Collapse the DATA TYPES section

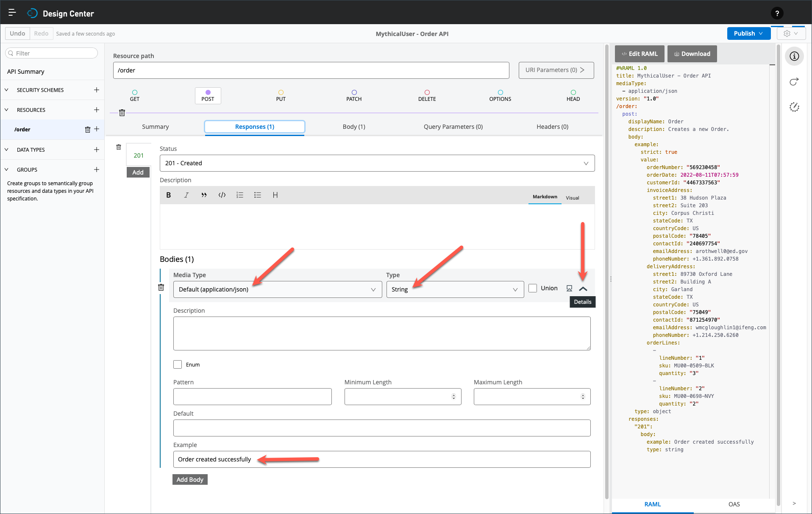pyautogui.click(x=6, y=150)
